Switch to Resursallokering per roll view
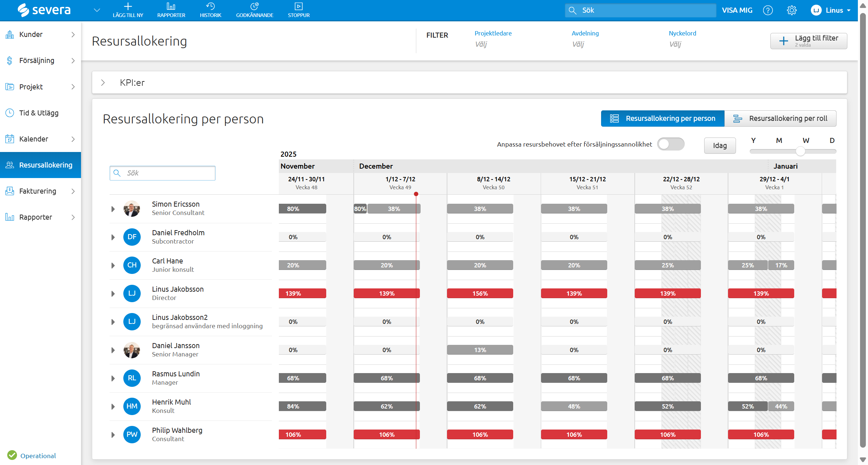The width and height of the screenshot is (868, 465). (x=780, y=118)
